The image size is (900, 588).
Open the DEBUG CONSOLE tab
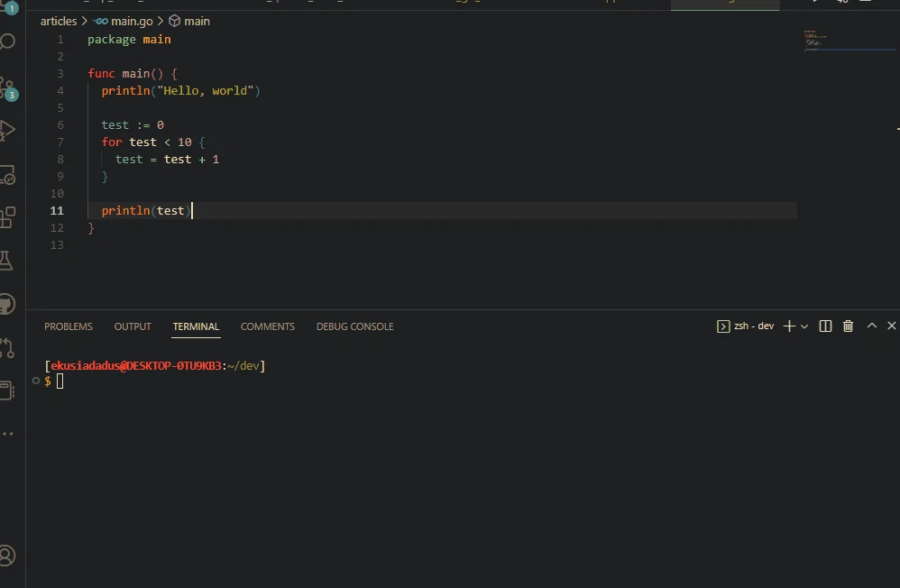(354, 326)
